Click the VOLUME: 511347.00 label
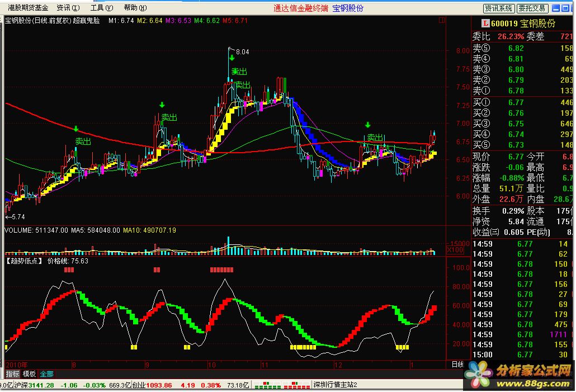 36,230
